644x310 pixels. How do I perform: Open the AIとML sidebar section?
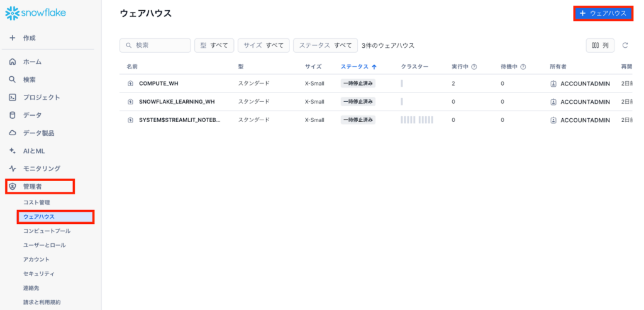click(x=34, y=151)
